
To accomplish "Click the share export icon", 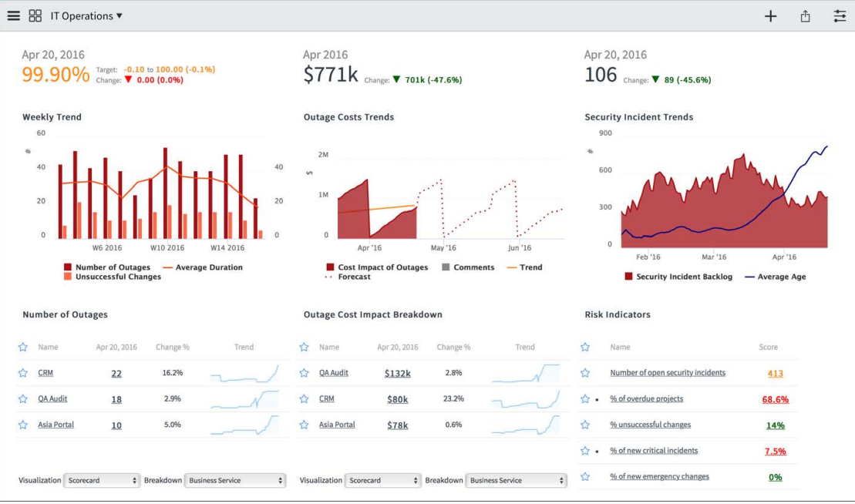I will [x=805, y=16].
